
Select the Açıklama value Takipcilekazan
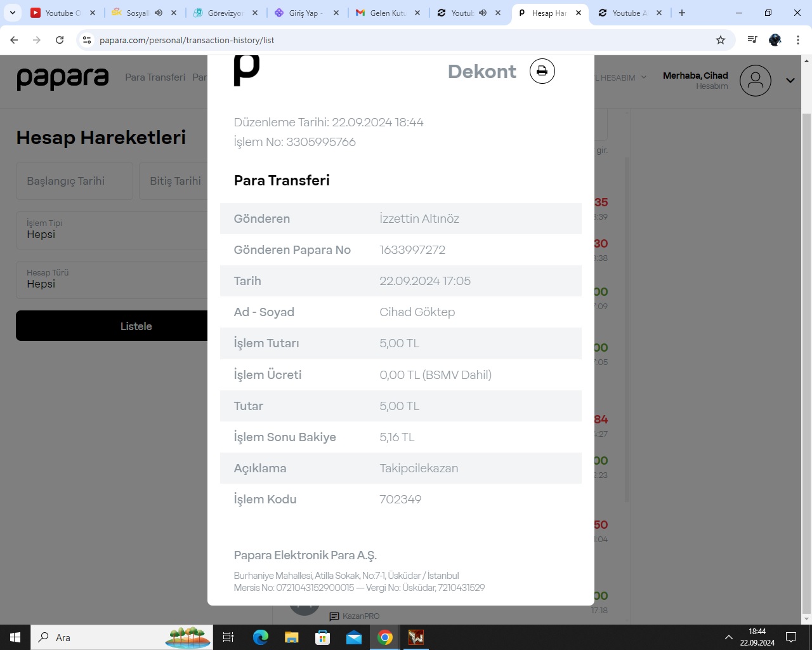[419, 468]
